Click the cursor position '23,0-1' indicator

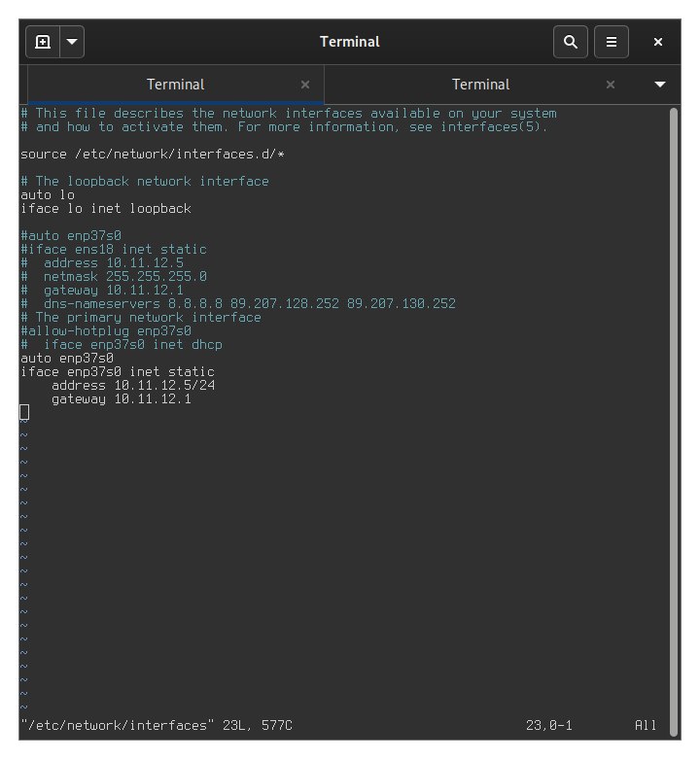coord(549,725)
